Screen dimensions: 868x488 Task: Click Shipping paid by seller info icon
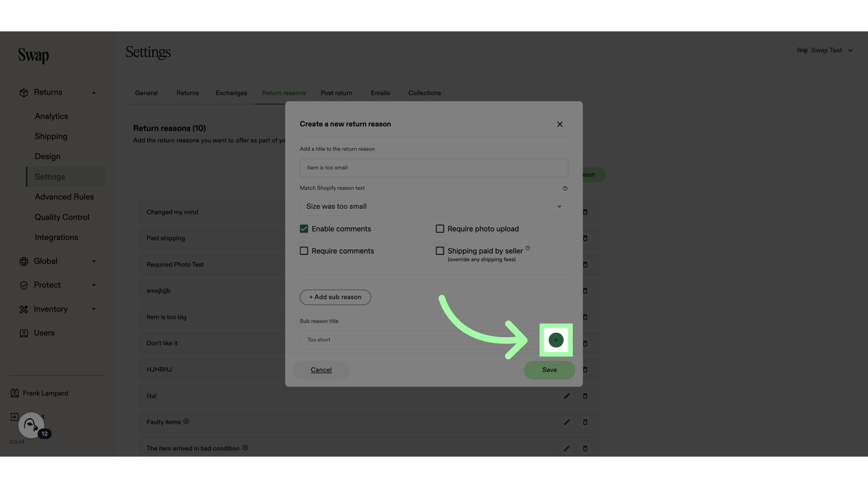pyautogui.click(x=528, y=248)
